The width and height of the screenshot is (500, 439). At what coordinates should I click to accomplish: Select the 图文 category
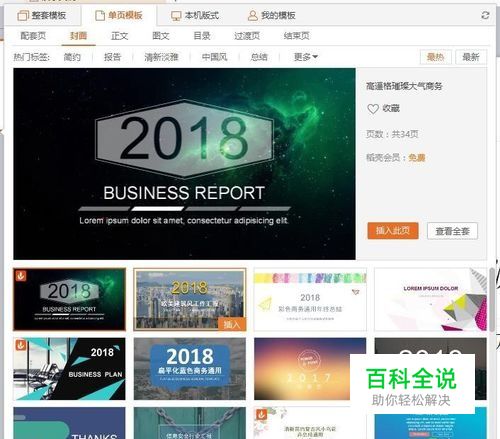click(161, 36)
